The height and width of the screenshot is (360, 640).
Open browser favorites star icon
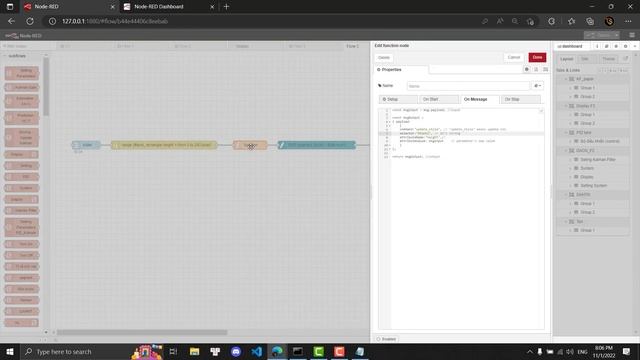tap(571, 21)
